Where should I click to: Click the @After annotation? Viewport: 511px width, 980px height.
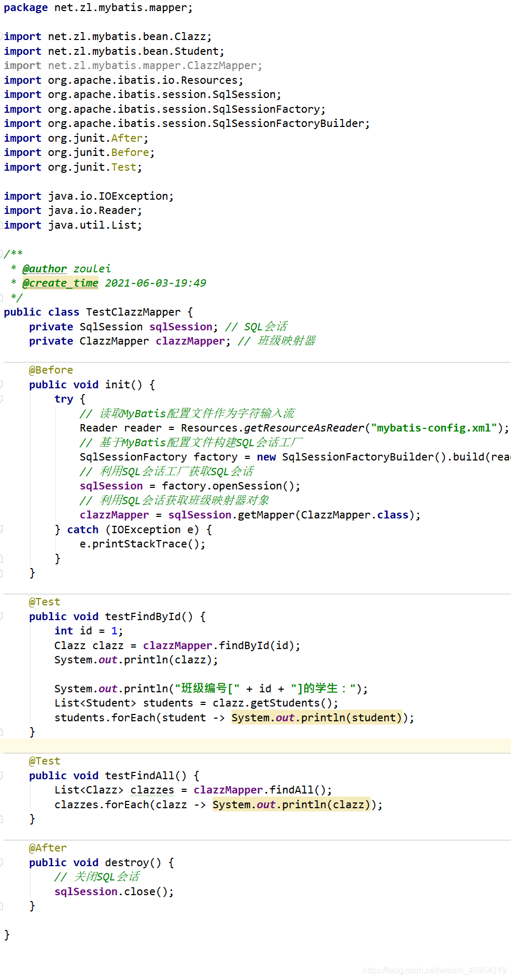pos(48,848)
